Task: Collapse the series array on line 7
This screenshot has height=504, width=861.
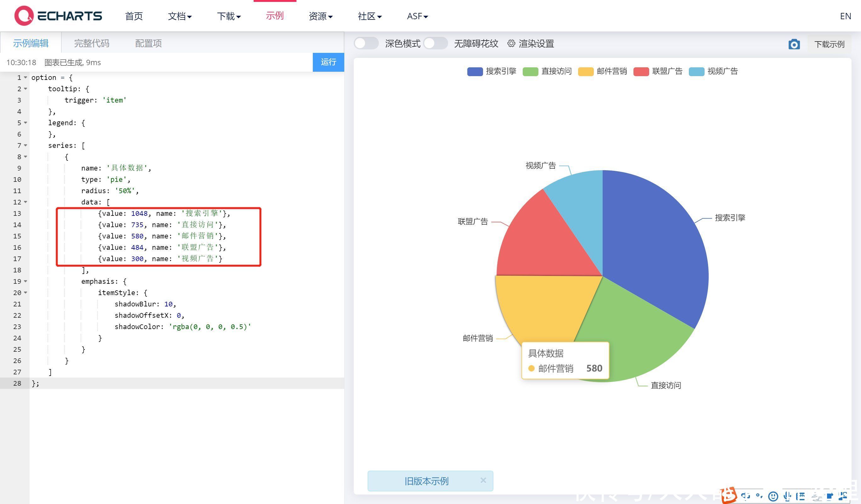Action: [x=25, y=145]
